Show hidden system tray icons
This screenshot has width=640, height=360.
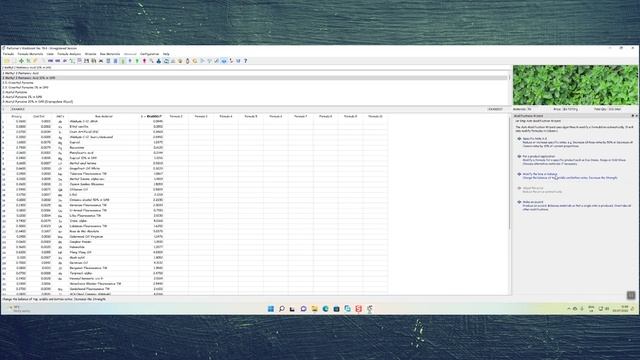coord(569,309)
